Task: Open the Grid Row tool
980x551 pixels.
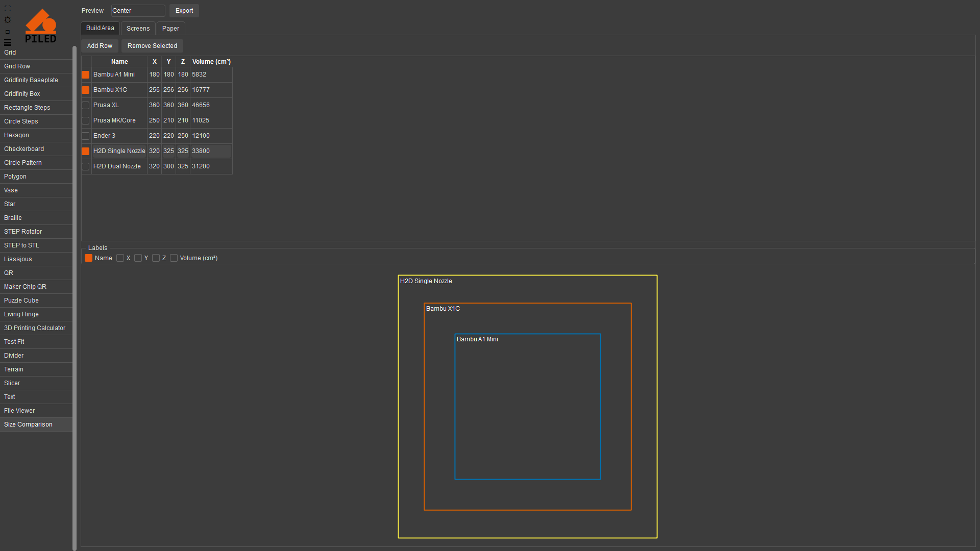Action: (36, 66)
